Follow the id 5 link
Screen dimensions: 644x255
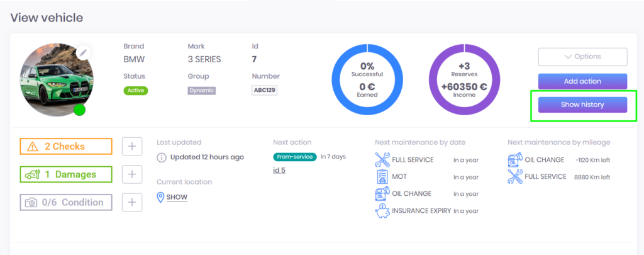280,170
